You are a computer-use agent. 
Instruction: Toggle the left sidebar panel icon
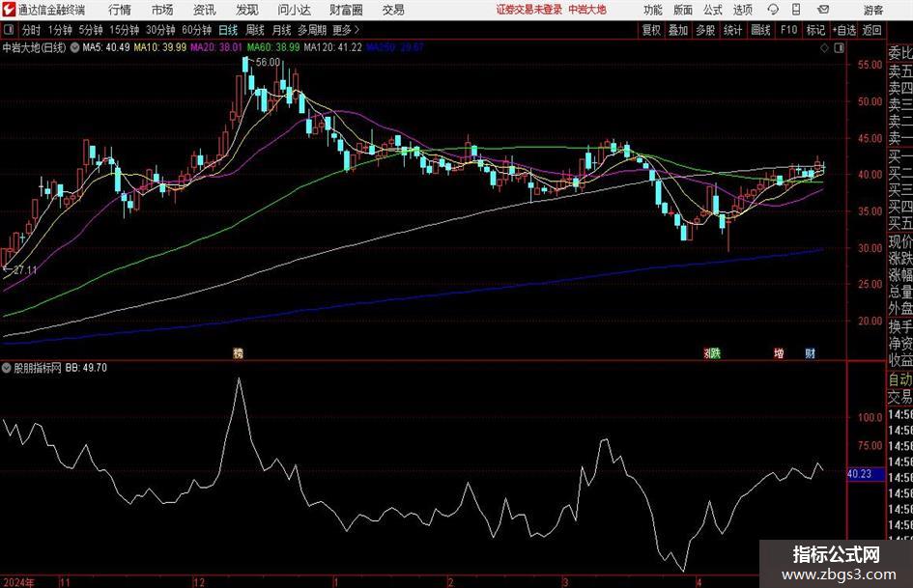9,30
